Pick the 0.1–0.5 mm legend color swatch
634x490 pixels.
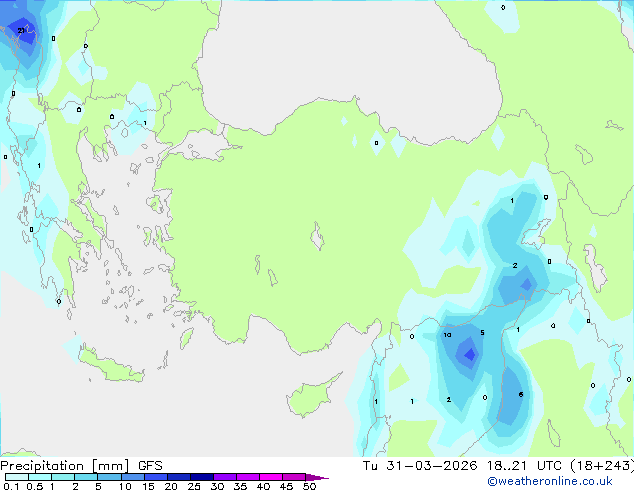17,477
